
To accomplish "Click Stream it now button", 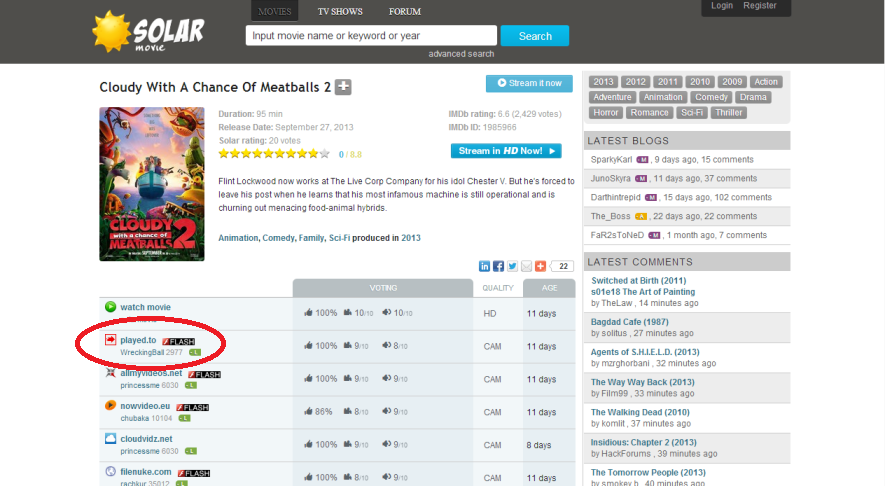I will [x=529, y=83].
